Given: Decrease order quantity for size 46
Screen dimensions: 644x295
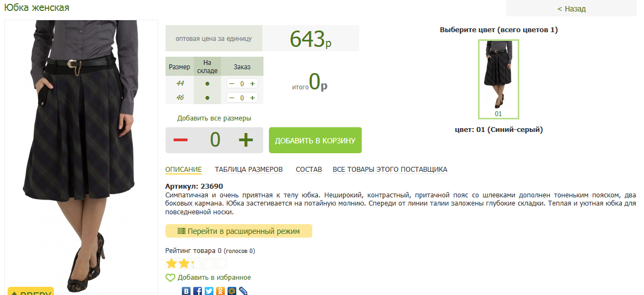Looking at the screenshot, I should [232, 98].
